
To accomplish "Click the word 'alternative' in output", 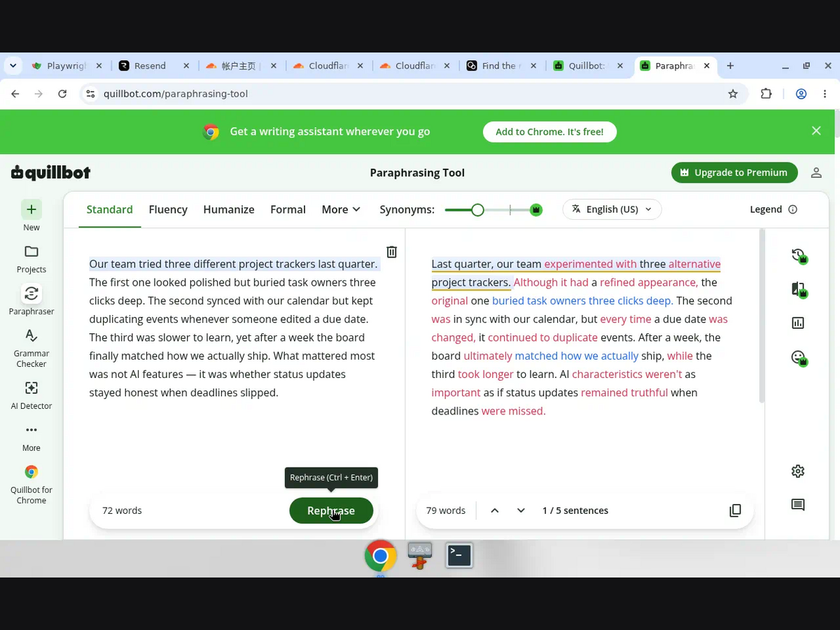I will [x=694, y=264].
